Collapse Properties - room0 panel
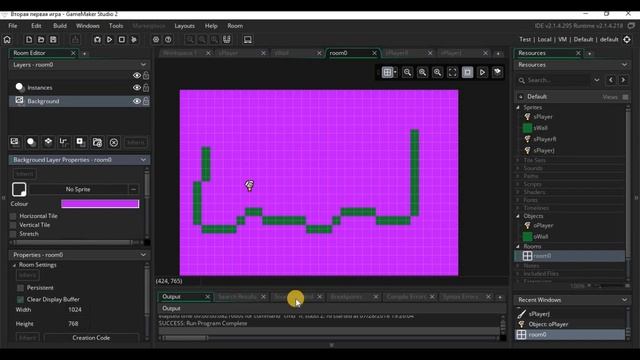 143,255
